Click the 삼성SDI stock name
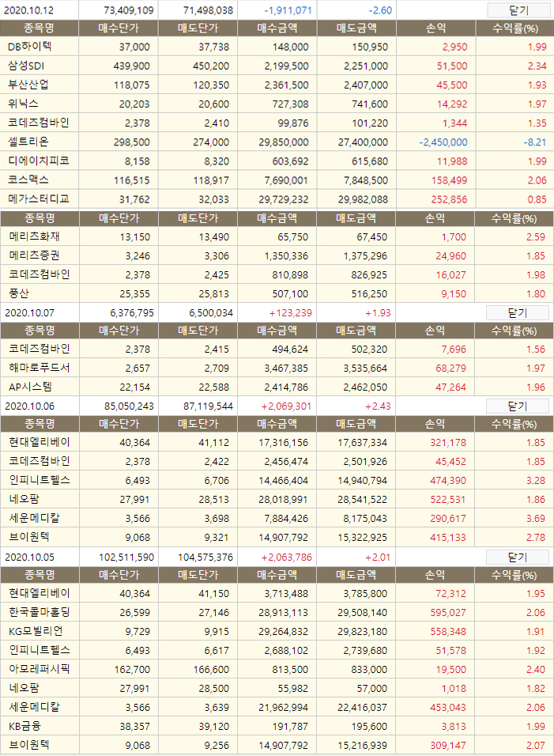 (27, 66)
